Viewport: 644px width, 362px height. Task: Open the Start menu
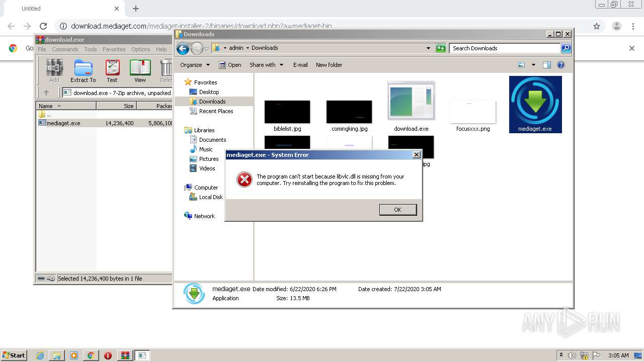click(14, 355)
